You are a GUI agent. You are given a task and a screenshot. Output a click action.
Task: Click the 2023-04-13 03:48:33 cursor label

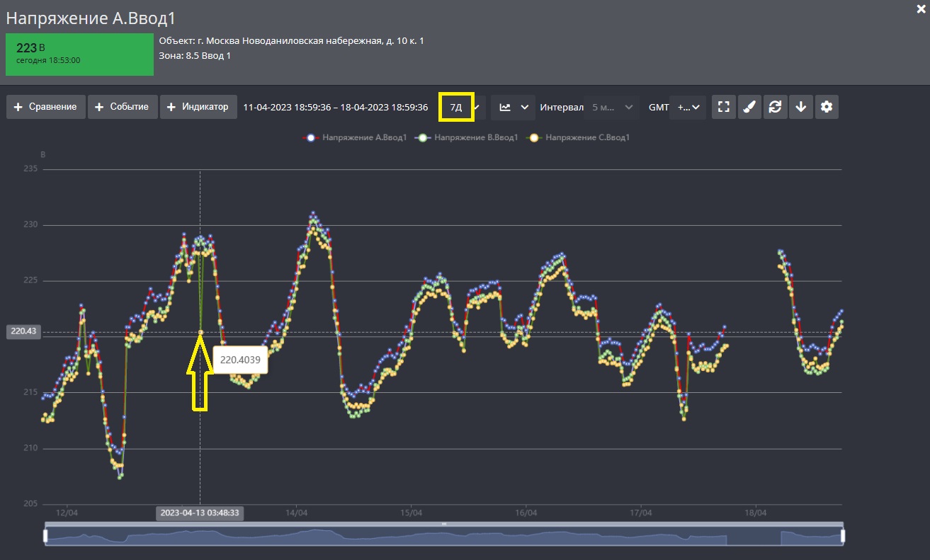point(200,513)
